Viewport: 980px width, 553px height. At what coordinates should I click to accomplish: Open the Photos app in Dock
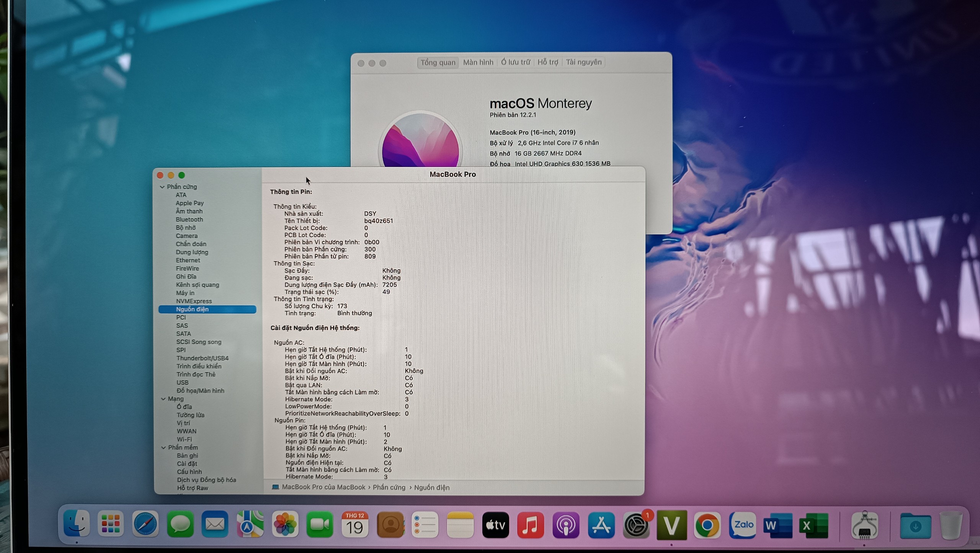(x=285, y=524)
